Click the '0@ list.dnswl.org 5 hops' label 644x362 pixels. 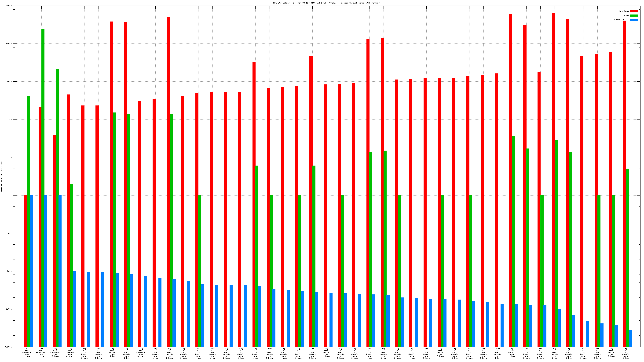440,352
